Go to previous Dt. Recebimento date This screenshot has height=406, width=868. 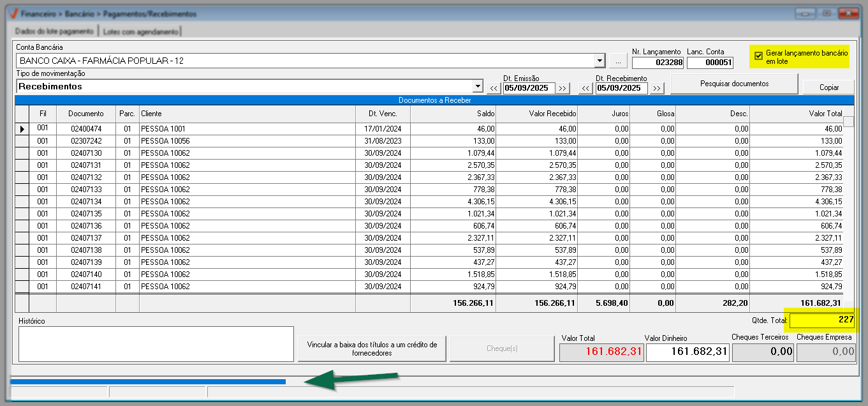586,88
